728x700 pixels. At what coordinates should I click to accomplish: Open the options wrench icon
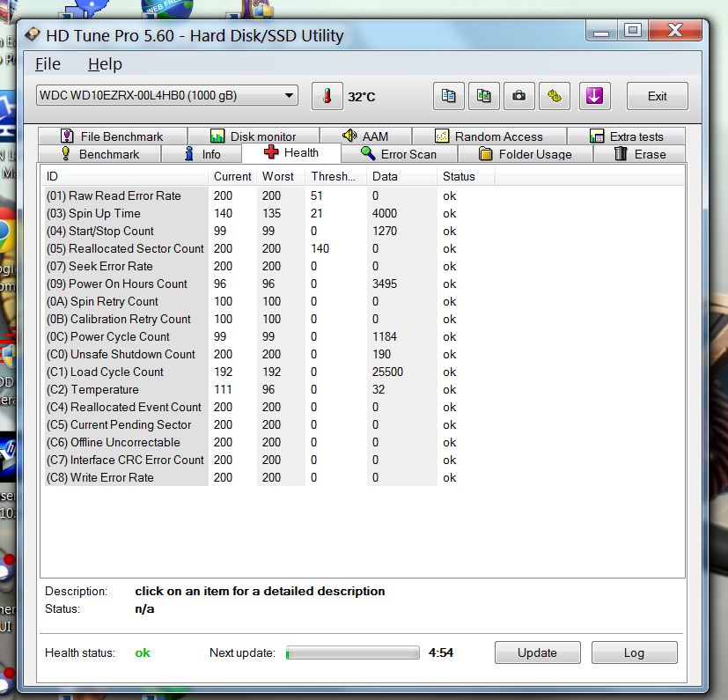click(555, 96)
